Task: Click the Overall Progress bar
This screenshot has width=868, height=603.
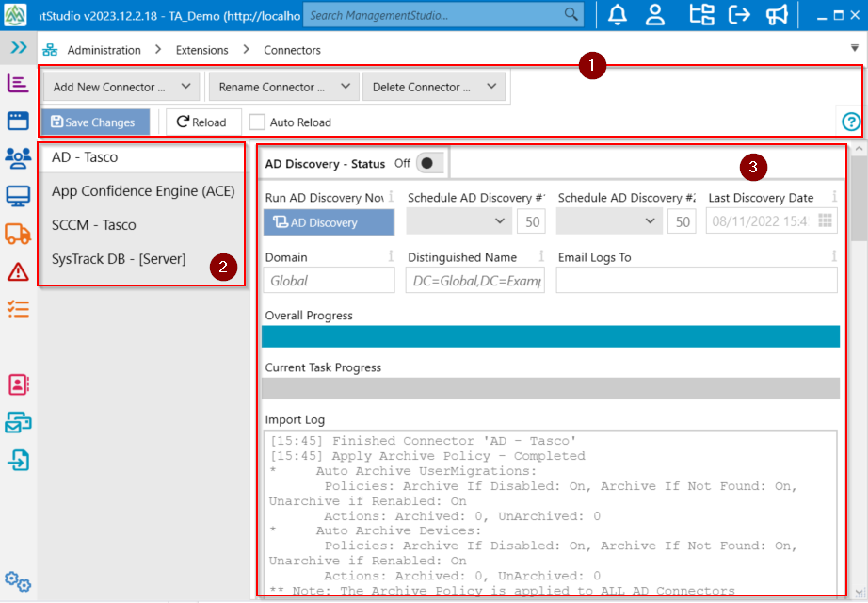Action: click(550, 336)
